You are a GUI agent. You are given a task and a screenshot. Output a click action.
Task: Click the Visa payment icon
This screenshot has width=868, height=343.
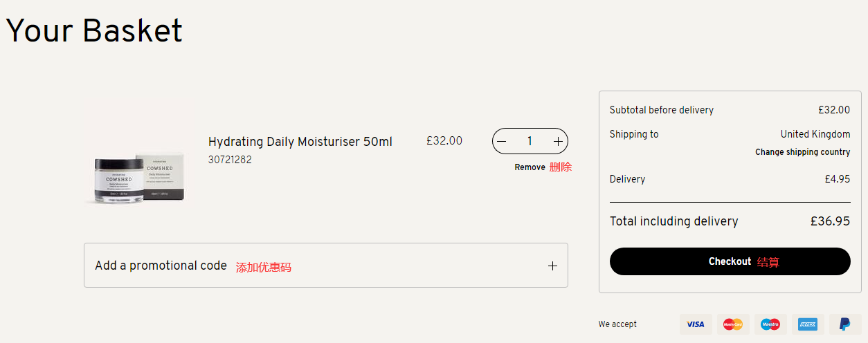(x=696, y=324)
